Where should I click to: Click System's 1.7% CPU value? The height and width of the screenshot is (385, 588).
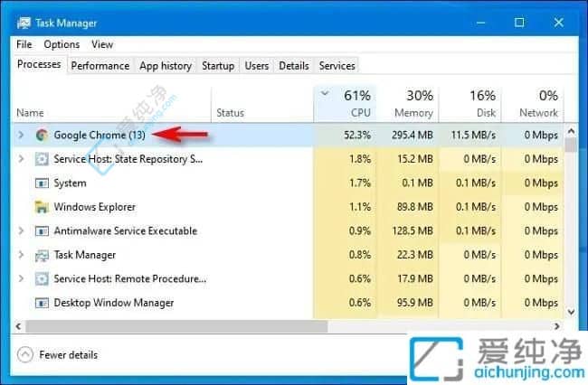coord(360,183)
